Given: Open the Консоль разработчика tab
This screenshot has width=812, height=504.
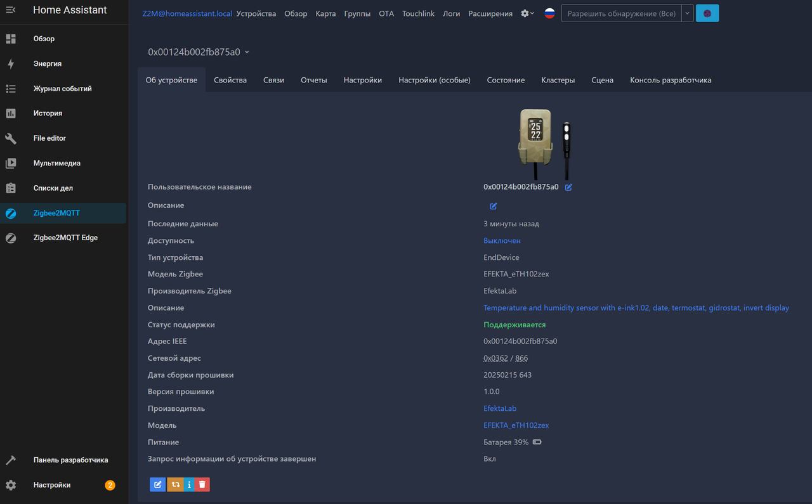Looking at the screenshot, I should pyautogui.click(x=671, y=80).
